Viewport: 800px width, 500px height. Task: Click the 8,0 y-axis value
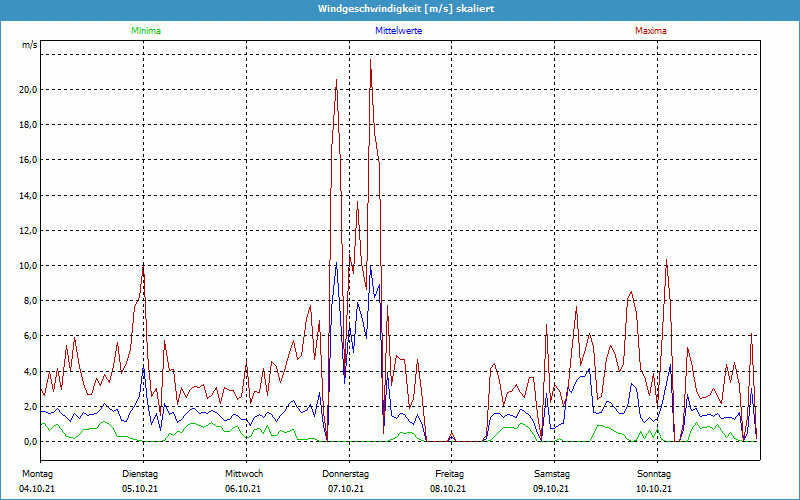coord(30,301)
